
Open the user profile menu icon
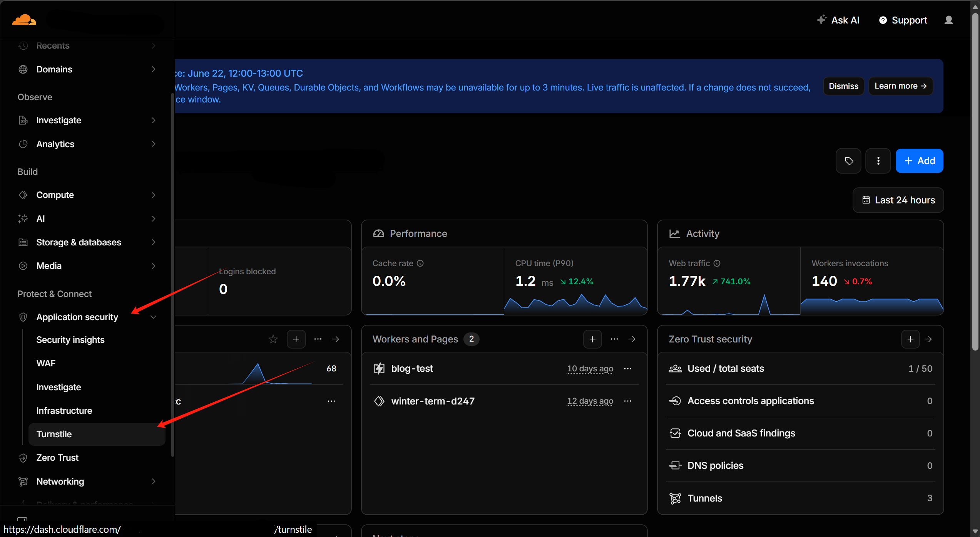click(948, 20)
